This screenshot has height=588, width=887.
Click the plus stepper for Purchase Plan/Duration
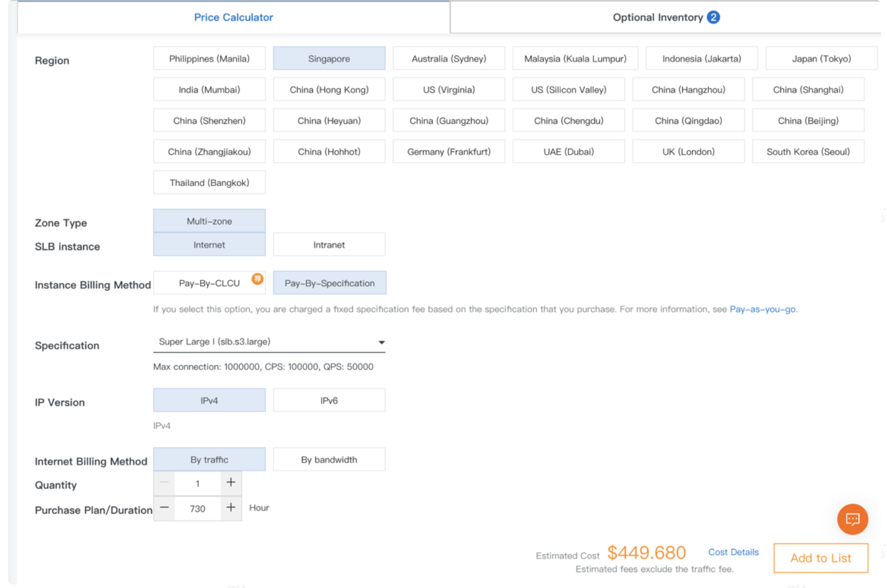pyautogui.click(x=231, y=508)
